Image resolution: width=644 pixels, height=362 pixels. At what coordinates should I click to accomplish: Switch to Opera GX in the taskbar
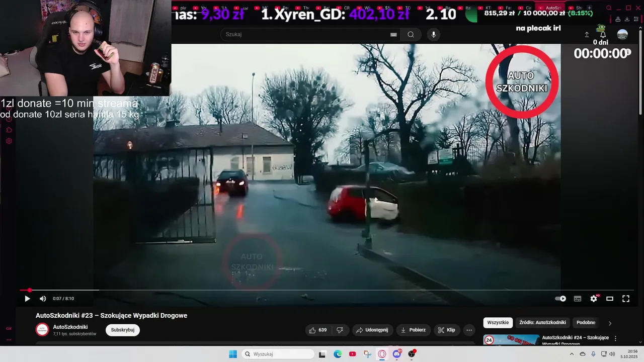pos(382,354)
